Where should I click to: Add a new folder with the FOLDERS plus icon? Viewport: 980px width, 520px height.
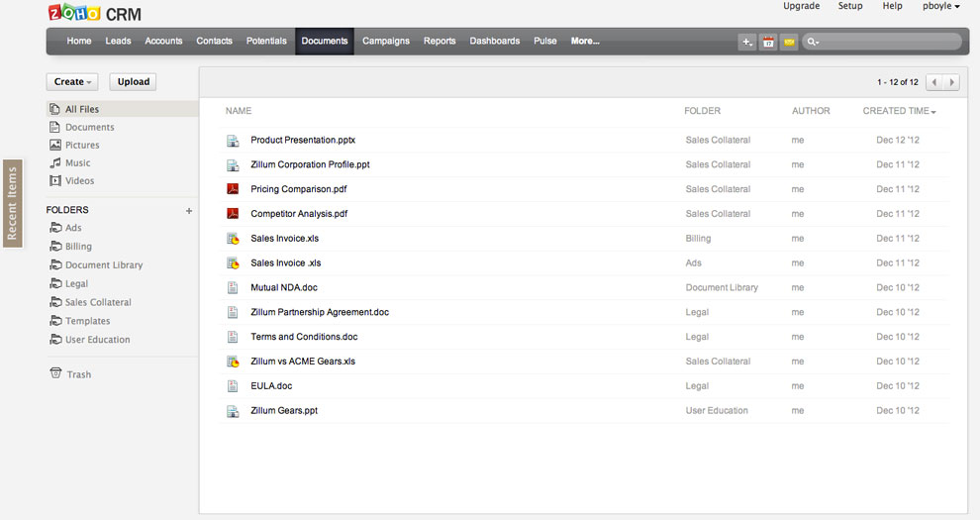click(189, 211)
